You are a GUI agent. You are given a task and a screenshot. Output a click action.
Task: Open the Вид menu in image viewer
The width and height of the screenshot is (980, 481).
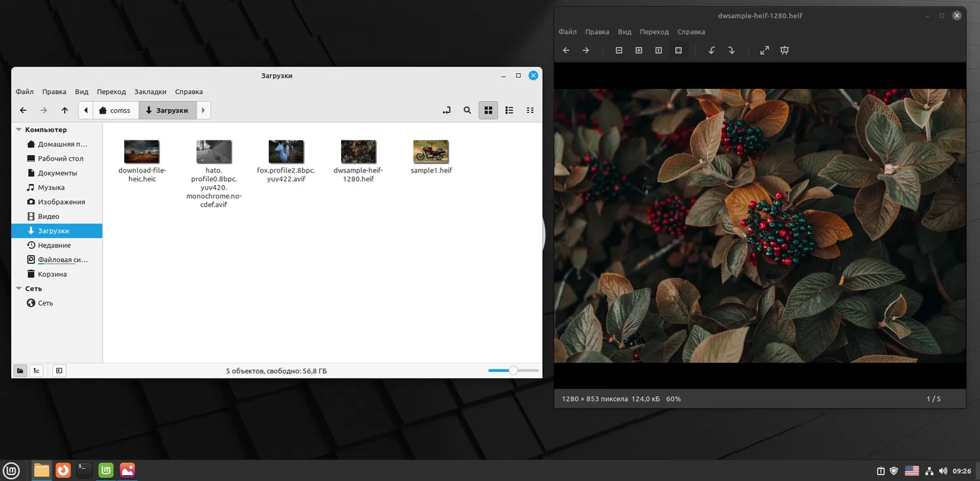pyautogui.click(x=625, y=32)
